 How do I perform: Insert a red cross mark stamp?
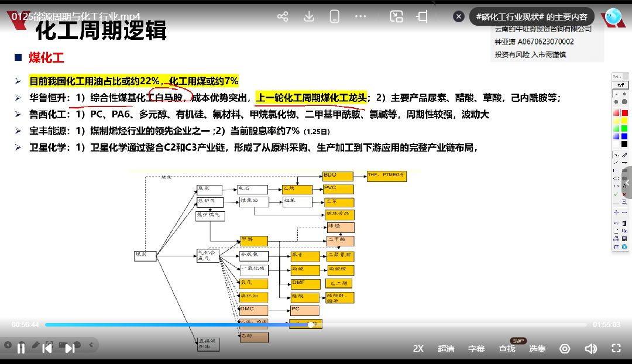625,194
